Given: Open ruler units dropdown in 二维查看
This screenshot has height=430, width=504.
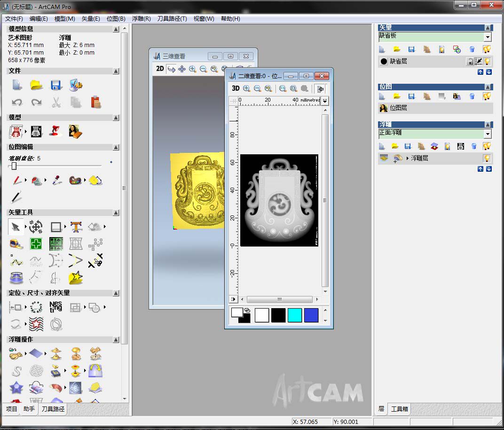Looking at the screenshot, I should pyautogui.click(x=325, y=101).
